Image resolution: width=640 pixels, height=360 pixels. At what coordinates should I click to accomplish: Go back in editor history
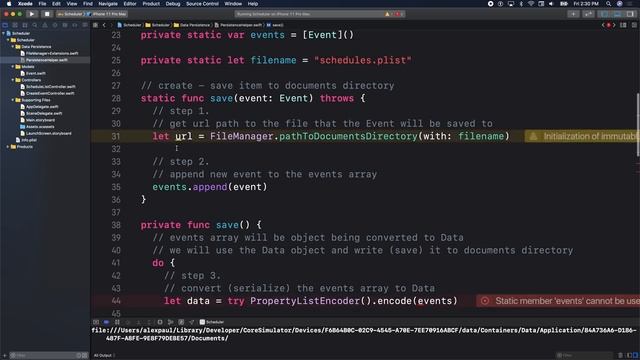(x=104, y=25)
